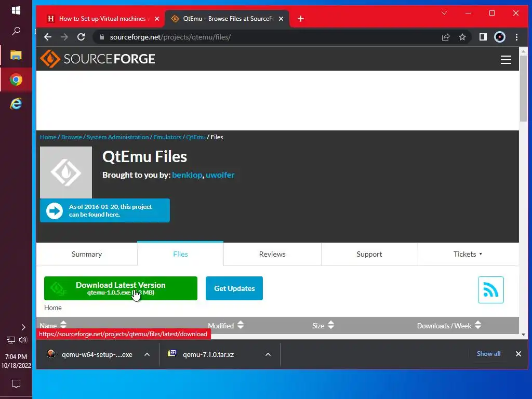Go forward in browser history
532x399 pixels.
coord(64,37)
